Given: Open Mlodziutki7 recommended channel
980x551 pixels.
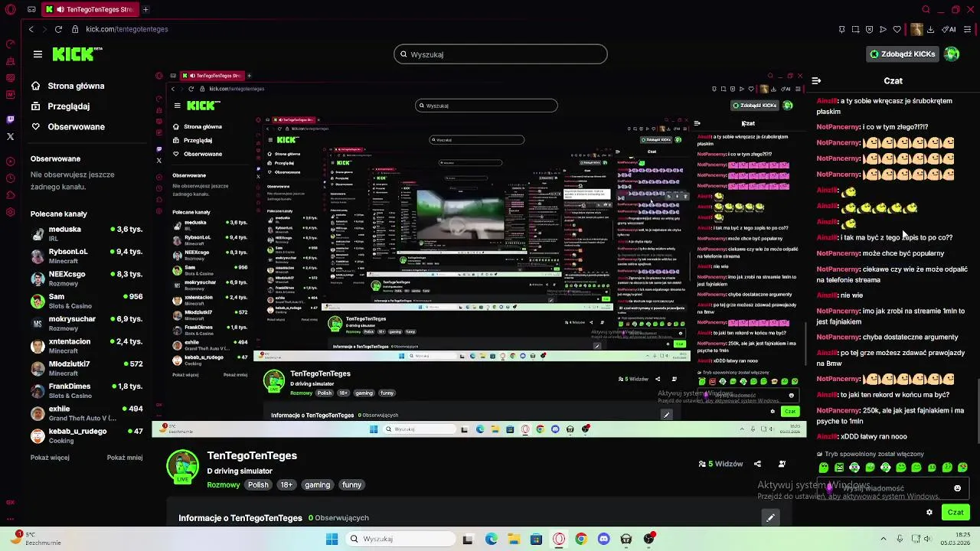Looking at the screenshot, I should 87,368.
